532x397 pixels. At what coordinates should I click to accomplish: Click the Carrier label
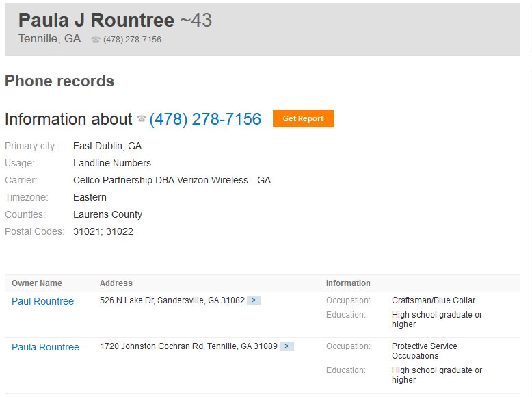[x=21, y=180]
